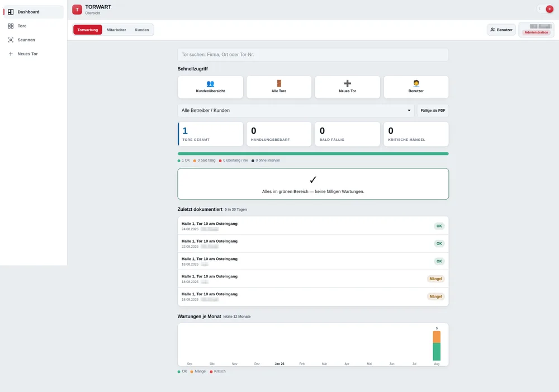Click the OK badge on the 24.08.2026 entry
The width and height of the screenshot is (559, 392).
pos(439,226)
